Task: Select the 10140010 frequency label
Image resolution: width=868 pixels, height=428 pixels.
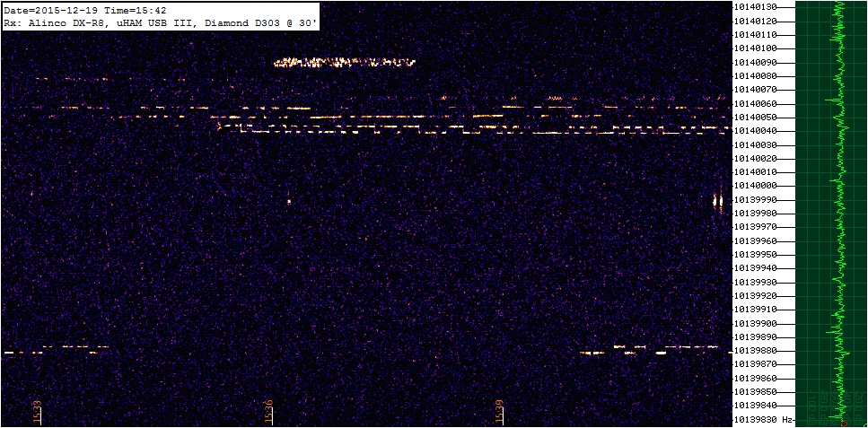Action: point(757,172)
